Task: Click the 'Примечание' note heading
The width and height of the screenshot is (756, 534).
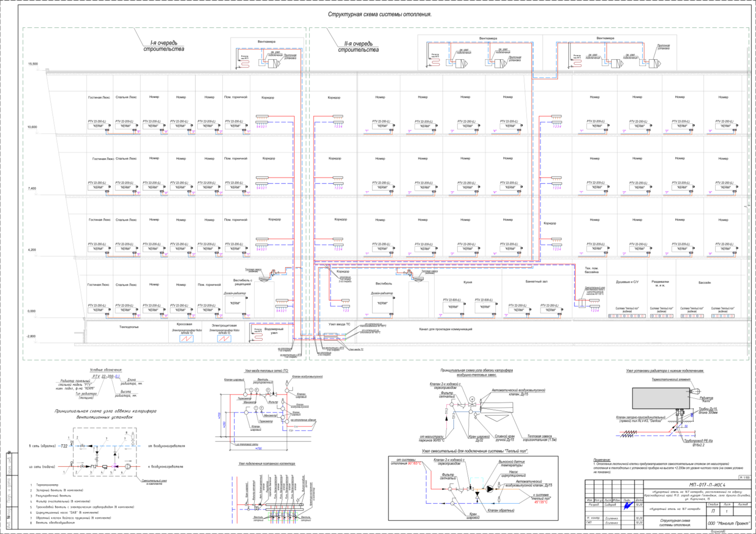Action: coord(602,460)
